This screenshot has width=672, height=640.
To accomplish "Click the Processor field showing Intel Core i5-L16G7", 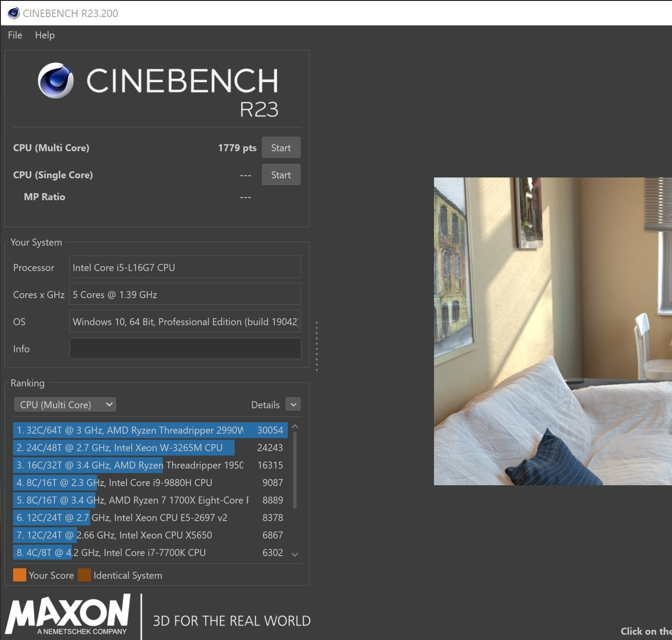I will 185,267.
